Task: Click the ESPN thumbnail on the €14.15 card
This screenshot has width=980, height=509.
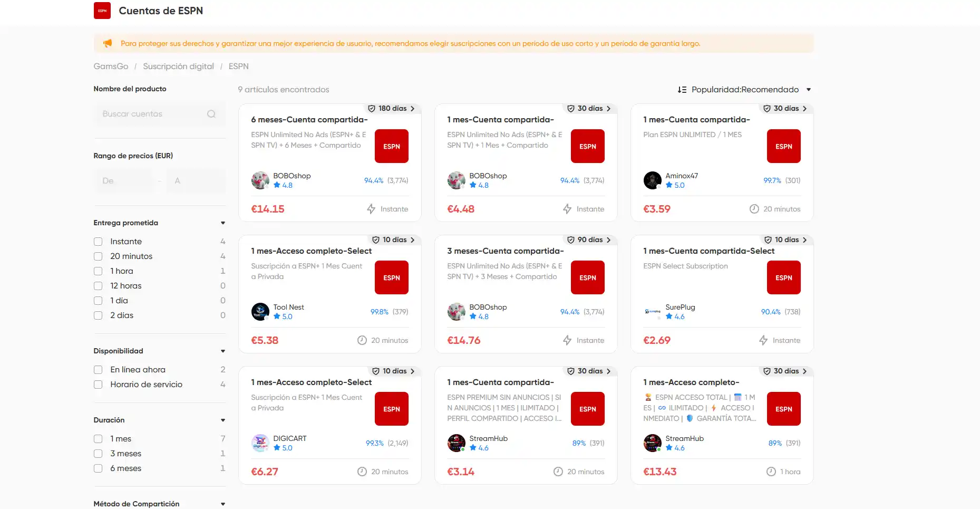Action: coord(392,146)
